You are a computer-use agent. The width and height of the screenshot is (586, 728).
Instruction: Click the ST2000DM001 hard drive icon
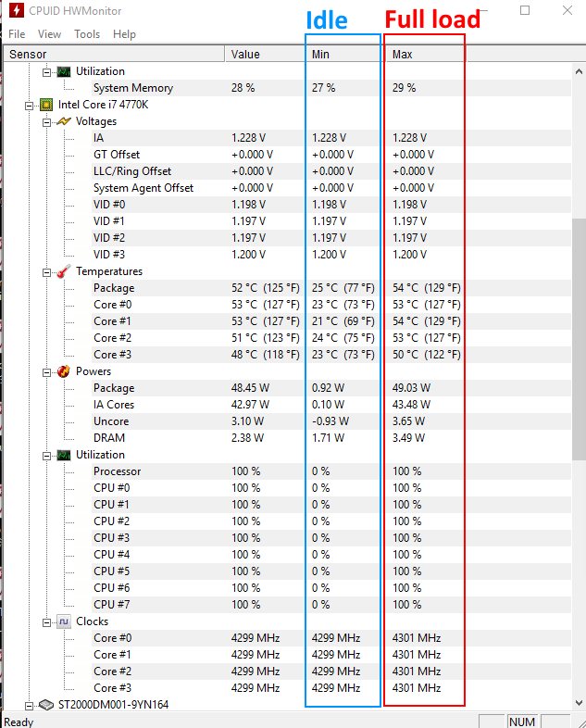coord(46,705)
